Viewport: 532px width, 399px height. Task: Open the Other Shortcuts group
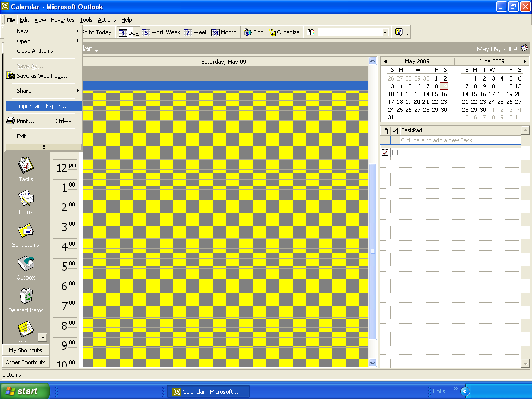[x=25, y=362]
